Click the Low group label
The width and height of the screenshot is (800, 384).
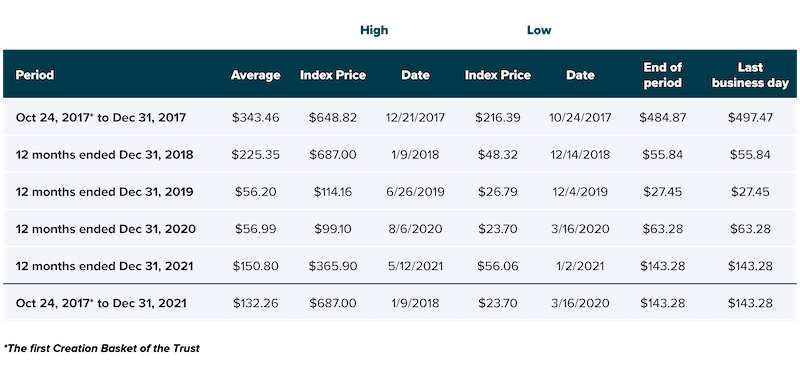point(539,30)
